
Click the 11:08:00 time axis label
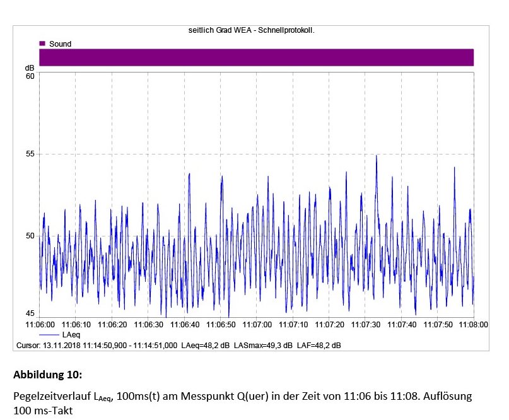[473, 325]
